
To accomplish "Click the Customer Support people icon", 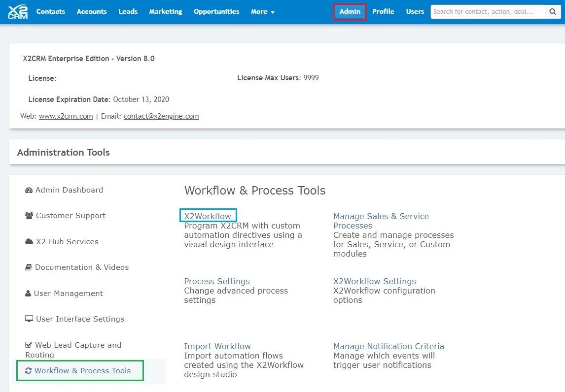I will 29,216.
